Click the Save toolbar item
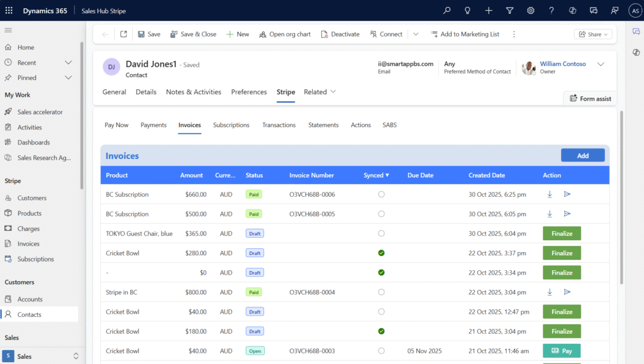Screen dimensions: 644x364 [x=149, y=34]
